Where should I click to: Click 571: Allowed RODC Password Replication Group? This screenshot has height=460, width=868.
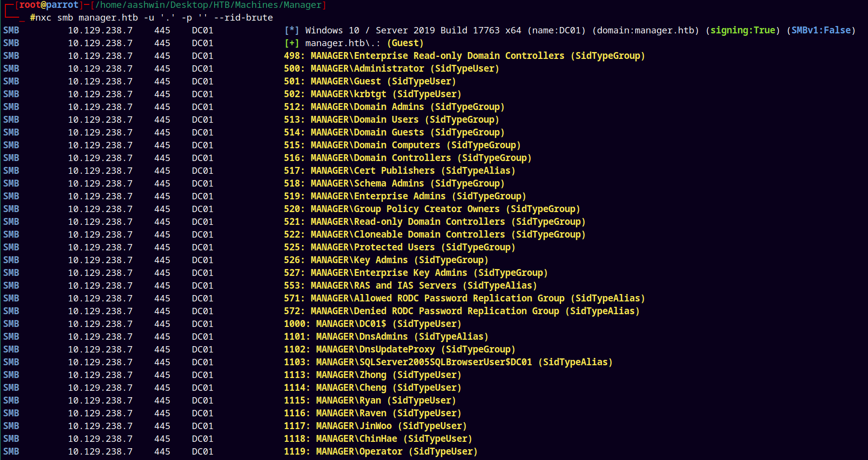pos(464,298)
